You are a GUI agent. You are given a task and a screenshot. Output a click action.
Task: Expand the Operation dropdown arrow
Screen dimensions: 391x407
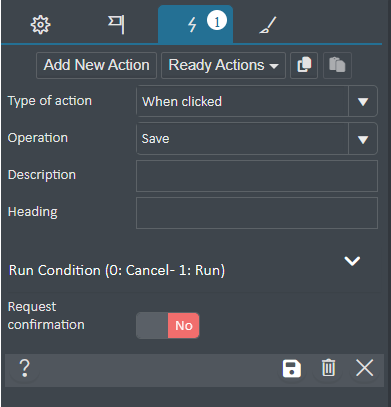[x=363, y=139]
